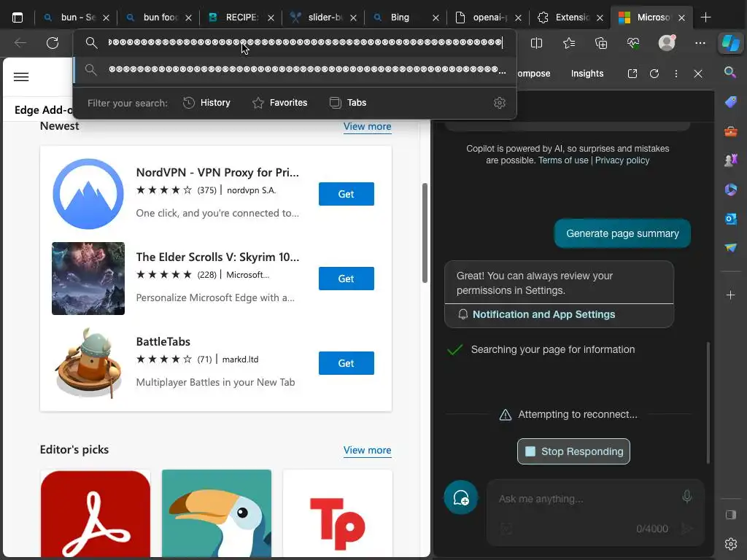Click into the address bar text field

coord(306,42)
